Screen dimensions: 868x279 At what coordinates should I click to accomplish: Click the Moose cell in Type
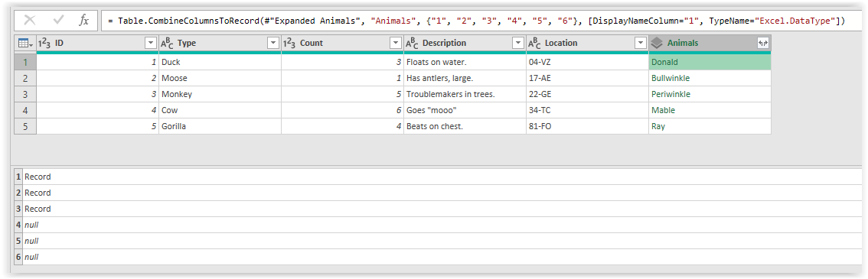coord(220,79)
